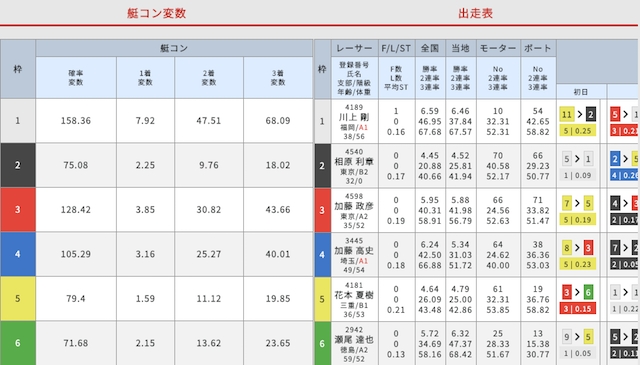Select racer 花本 夏樹

[354, 295]
